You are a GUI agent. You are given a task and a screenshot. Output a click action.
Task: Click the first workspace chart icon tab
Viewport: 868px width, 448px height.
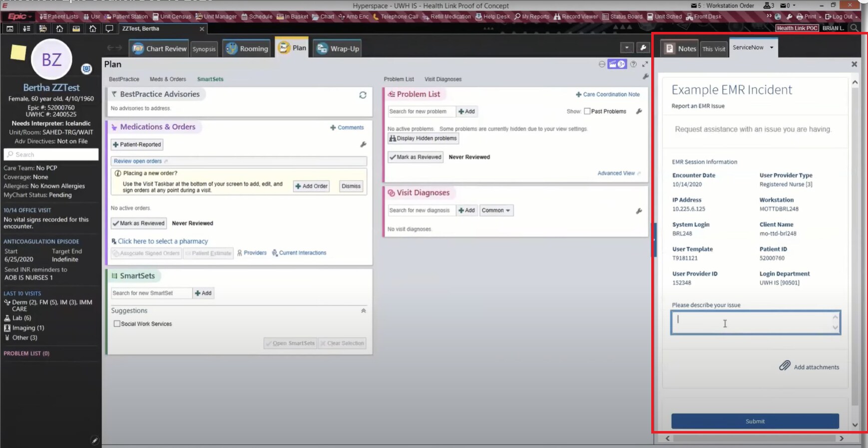(9, 29)
